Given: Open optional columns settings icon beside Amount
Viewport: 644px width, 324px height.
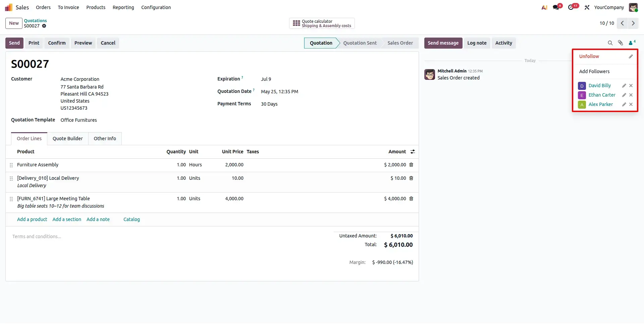Looking at the screenshot, I should (x=413, y=152).
